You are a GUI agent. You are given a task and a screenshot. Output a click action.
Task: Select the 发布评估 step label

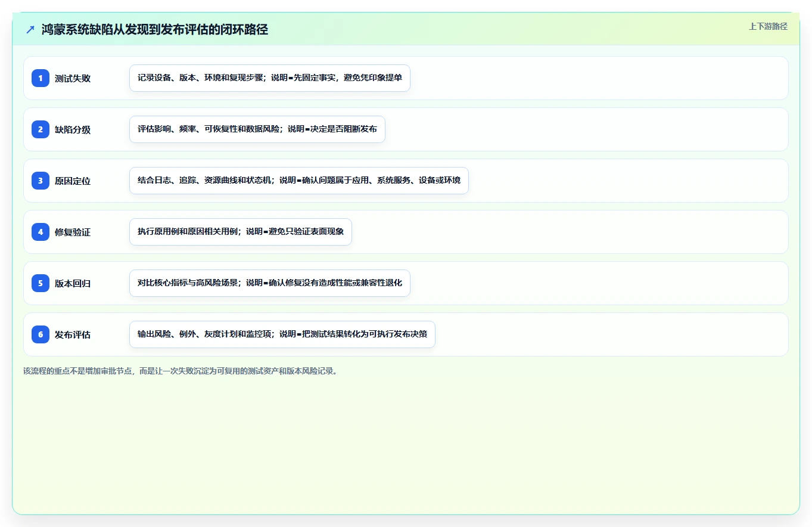pos(73,334)
